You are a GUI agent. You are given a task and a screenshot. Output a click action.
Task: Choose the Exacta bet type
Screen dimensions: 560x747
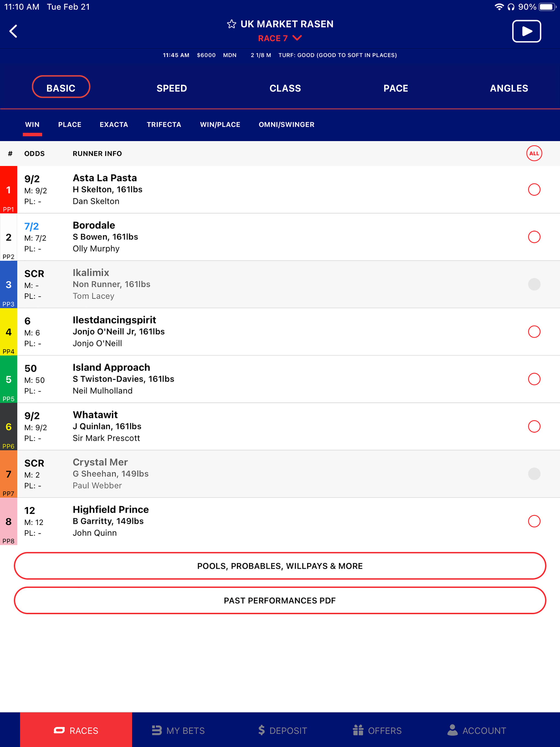tap(114, 125)
